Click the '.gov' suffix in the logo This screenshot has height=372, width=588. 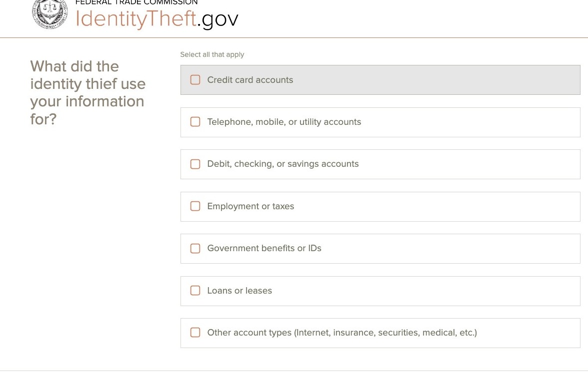[218, 19]
